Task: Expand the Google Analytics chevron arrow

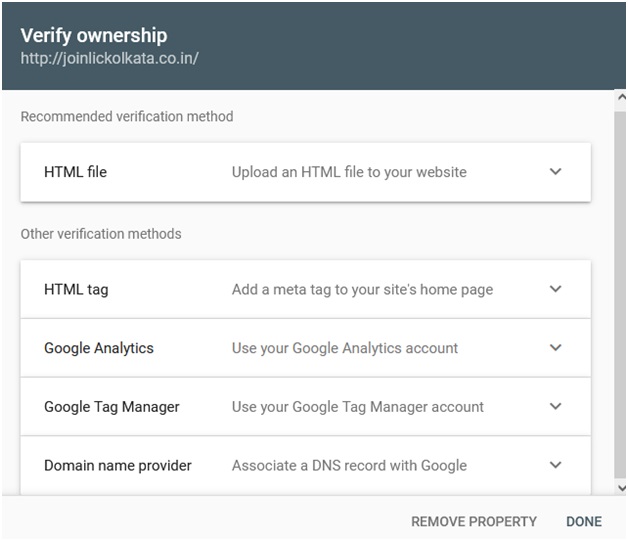Action: coord(555,348)
